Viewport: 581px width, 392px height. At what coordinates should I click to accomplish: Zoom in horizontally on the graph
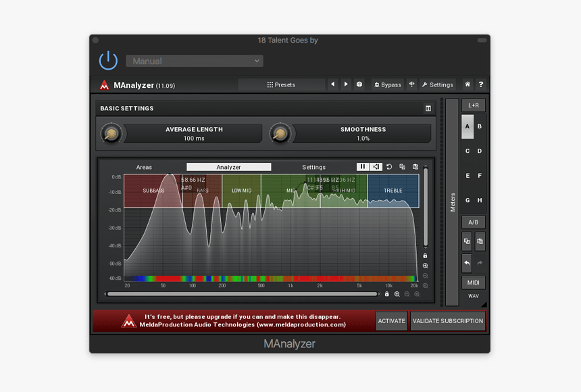pos(397,294)
